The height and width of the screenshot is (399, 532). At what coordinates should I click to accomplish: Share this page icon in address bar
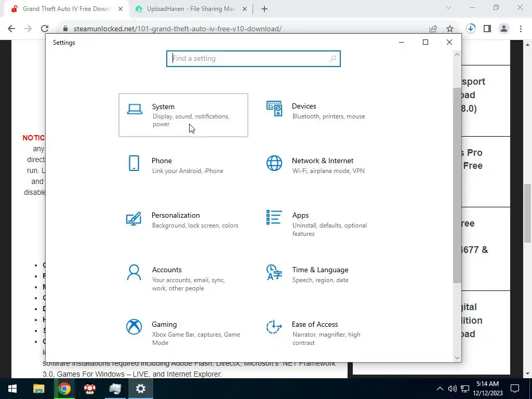tap(433, 29)
